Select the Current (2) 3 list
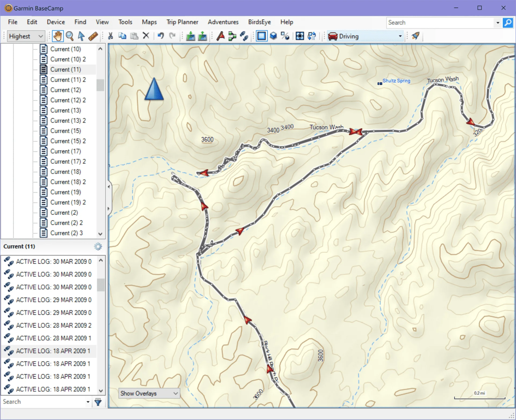 click(x=66, y=233)
